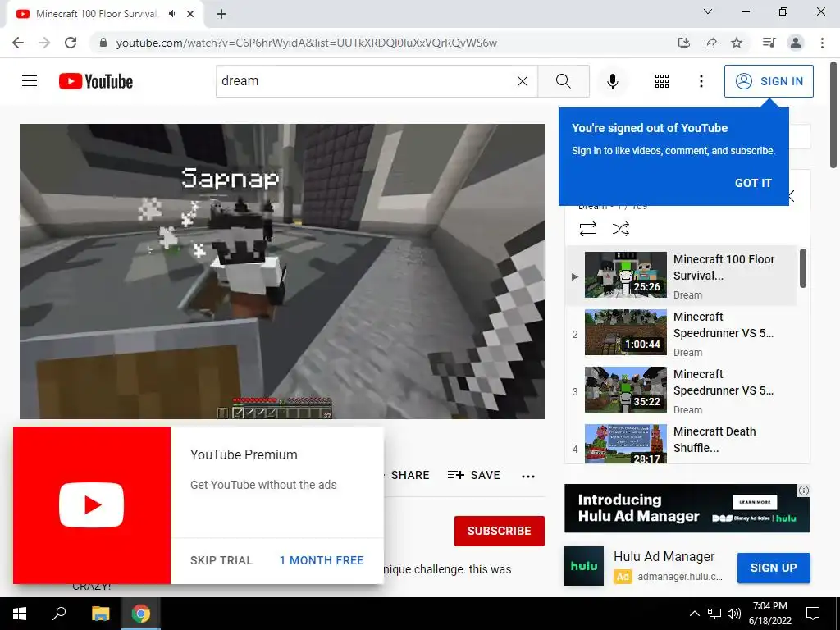
Task: Click the red YouTube Premium play logo
Action: pyautogui.click(x=92, y=505)
